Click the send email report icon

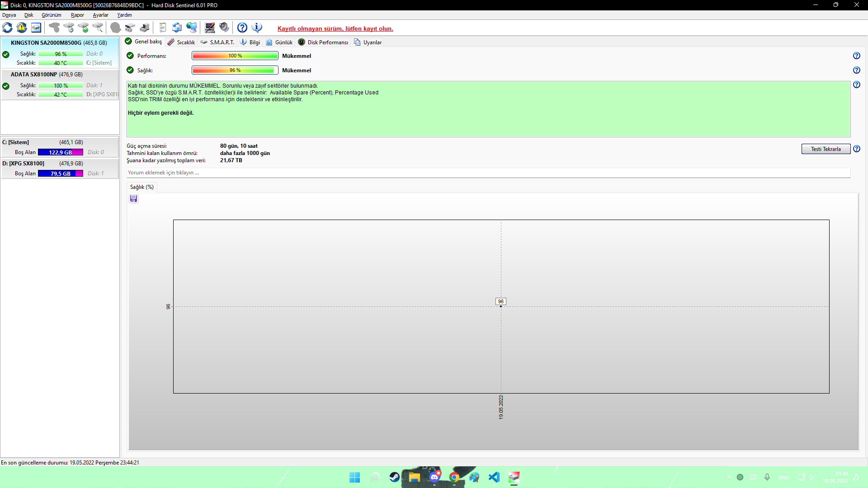177,28
